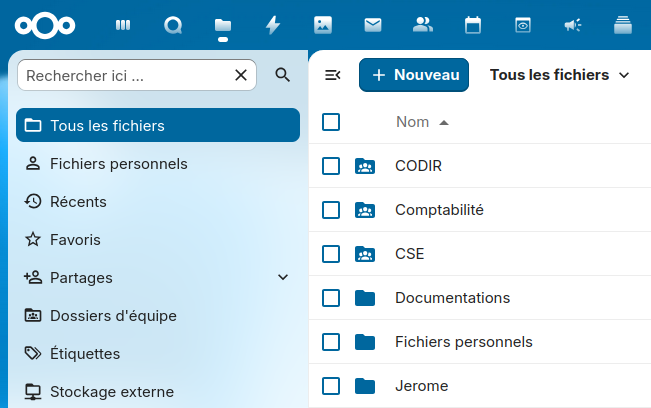Open Étiquettes in the sidebar
The height and width of the screenshot is (408, 651).
point(158,354)
